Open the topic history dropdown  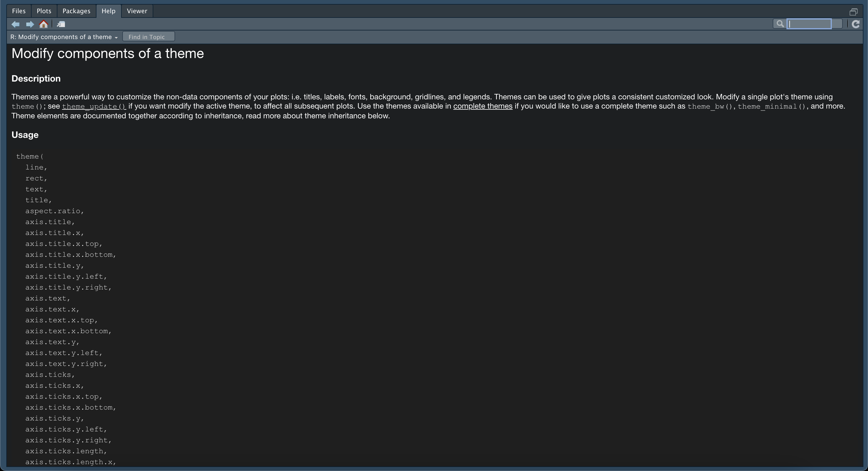click(64, 37)
